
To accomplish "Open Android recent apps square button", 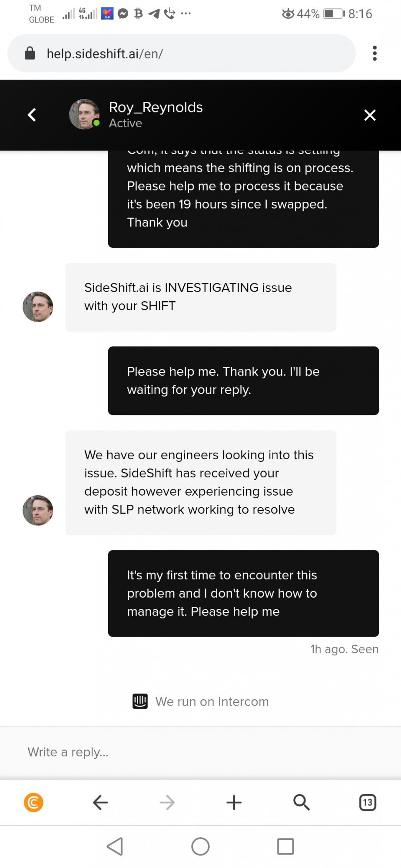I will click(x=285, y=846).
